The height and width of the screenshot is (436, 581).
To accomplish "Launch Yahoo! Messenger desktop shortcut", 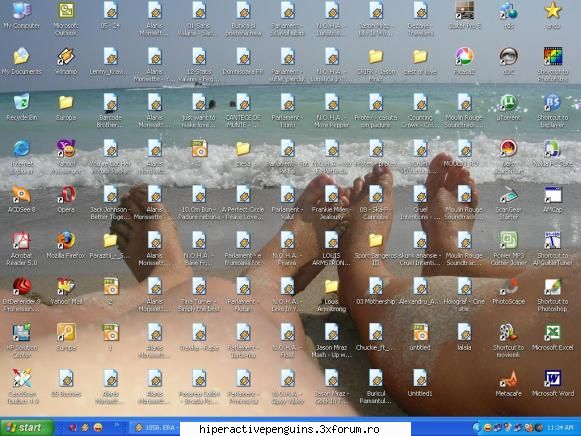I will (66, 157).
